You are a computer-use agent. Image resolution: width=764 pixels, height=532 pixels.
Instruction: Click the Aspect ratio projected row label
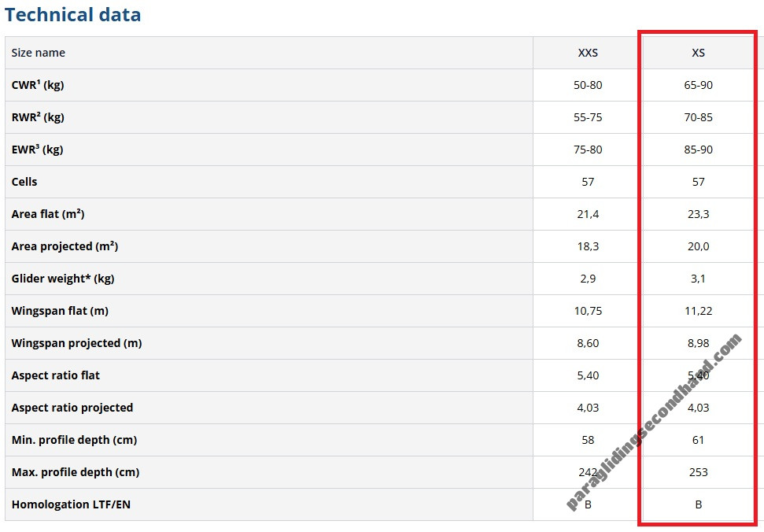pyautogui.click(x=72, y=408)
